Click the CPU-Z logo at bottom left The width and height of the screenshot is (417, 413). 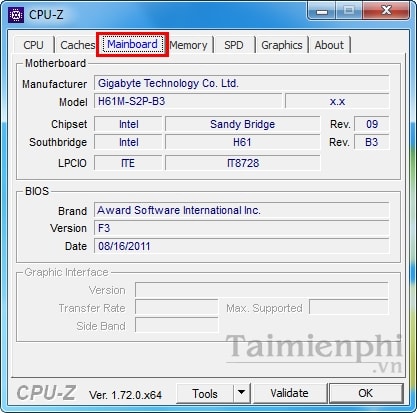coord(46,393)
